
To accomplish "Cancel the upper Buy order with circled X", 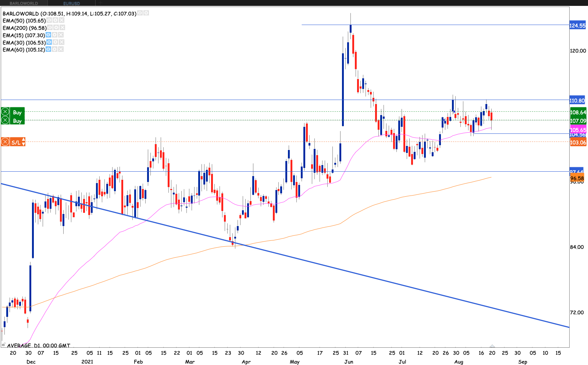I will tap(5, 112).
